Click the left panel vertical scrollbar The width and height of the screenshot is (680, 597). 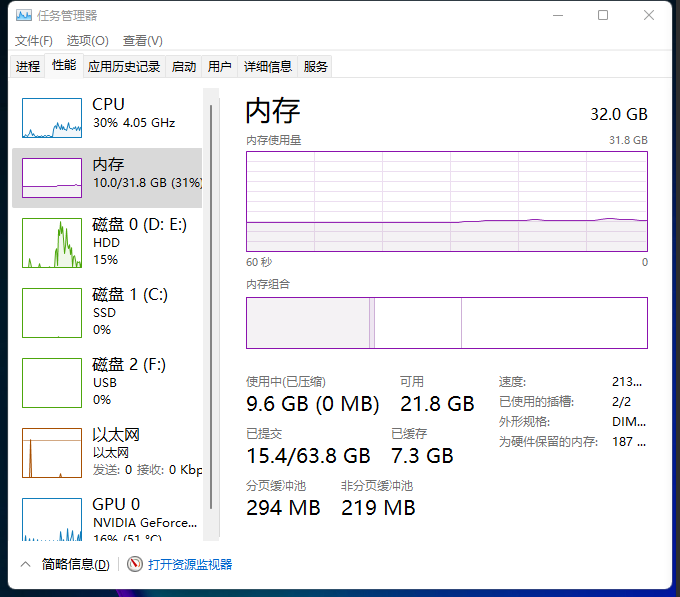(x=210, y=300)
